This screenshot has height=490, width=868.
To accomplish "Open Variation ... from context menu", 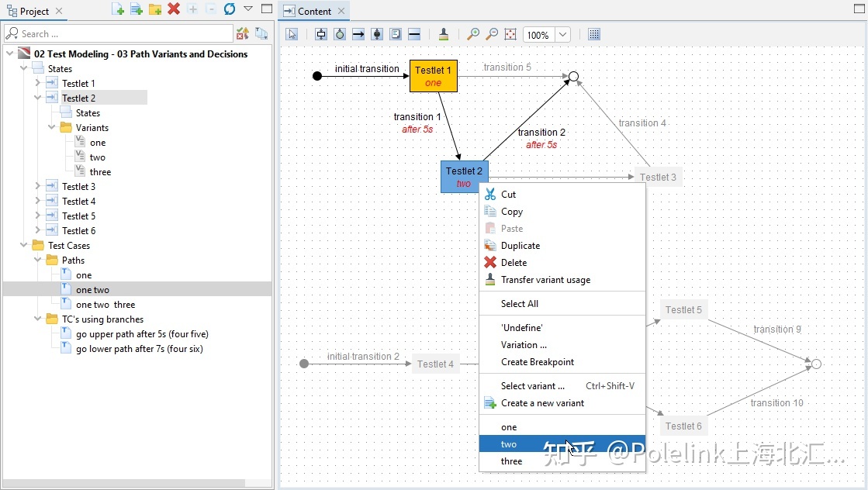I will click(x=562, y=344).
